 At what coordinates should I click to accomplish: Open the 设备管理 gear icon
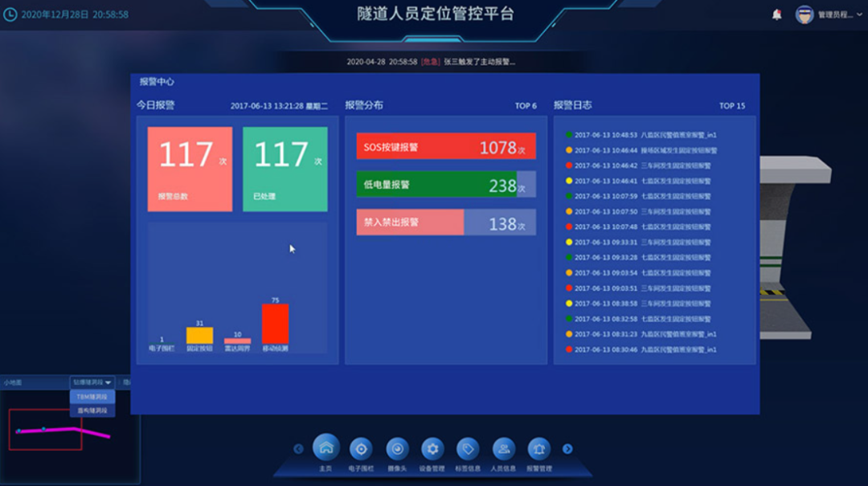[x=432, y=449]
